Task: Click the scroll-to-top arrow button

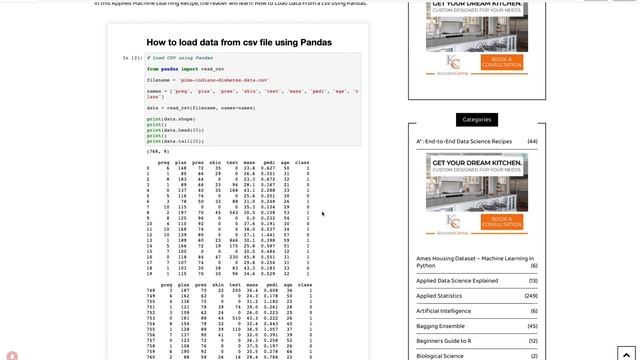Action: click(626, 354)
